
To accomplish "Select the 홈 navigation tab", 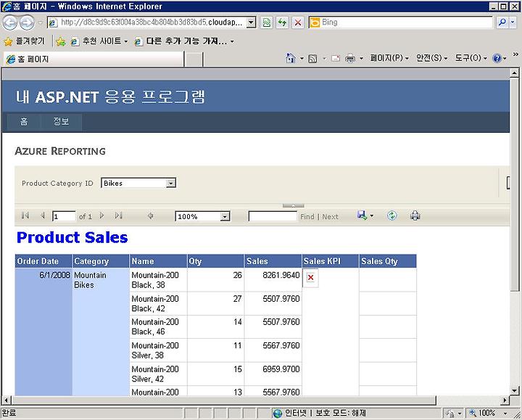I will pyautogui.click(x=24, y=121).
